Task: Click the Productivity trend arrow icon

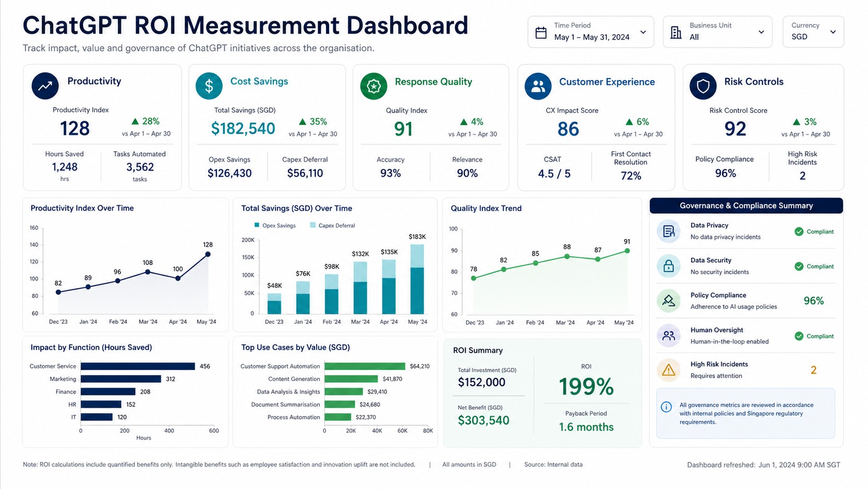Action: coord(45,86)
